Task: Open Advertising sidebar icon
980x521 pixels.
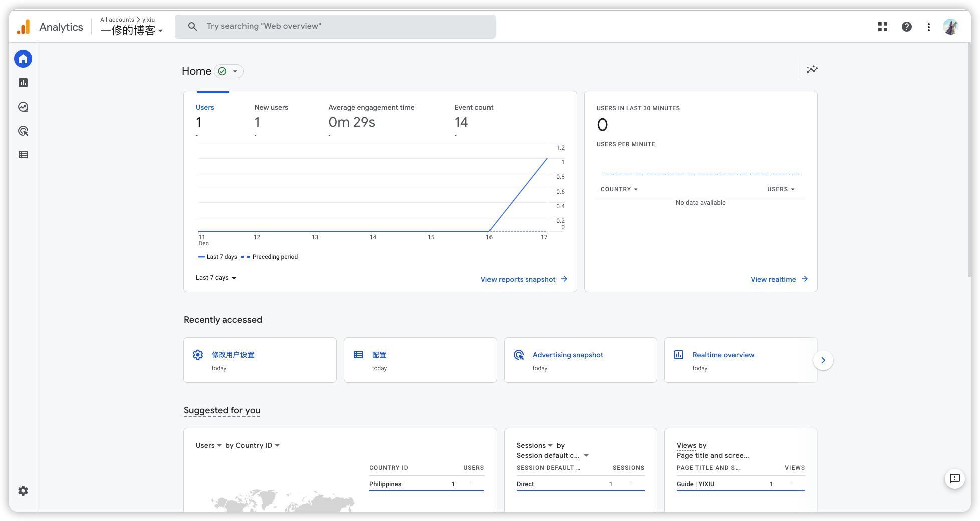Action: (x=23, y=131)
